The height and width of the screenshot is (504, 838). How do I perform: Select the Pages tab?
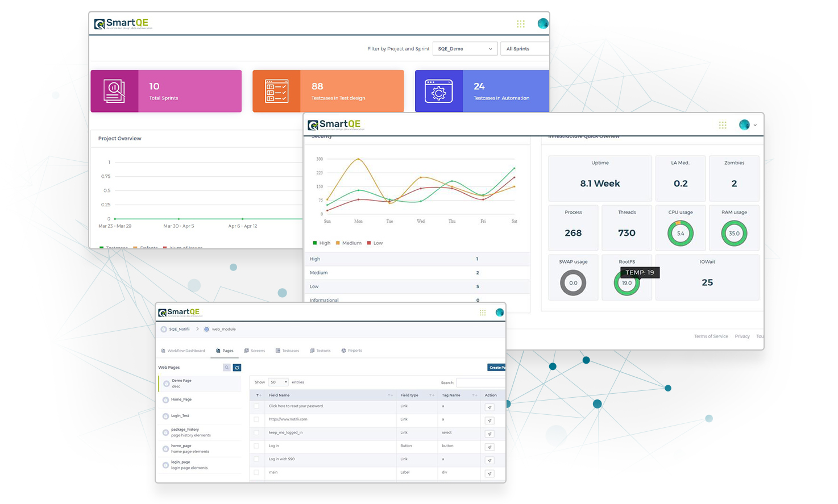[225, 351]
